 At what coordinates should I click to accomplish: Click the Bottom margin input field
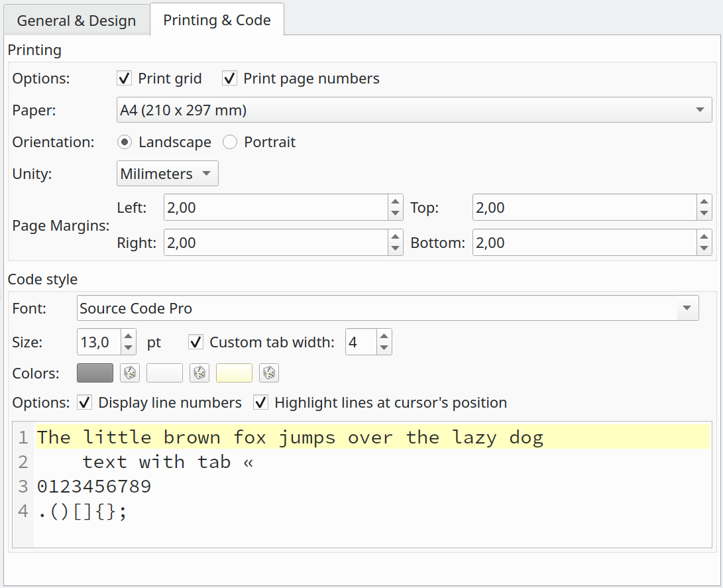[x=584, y=243]
